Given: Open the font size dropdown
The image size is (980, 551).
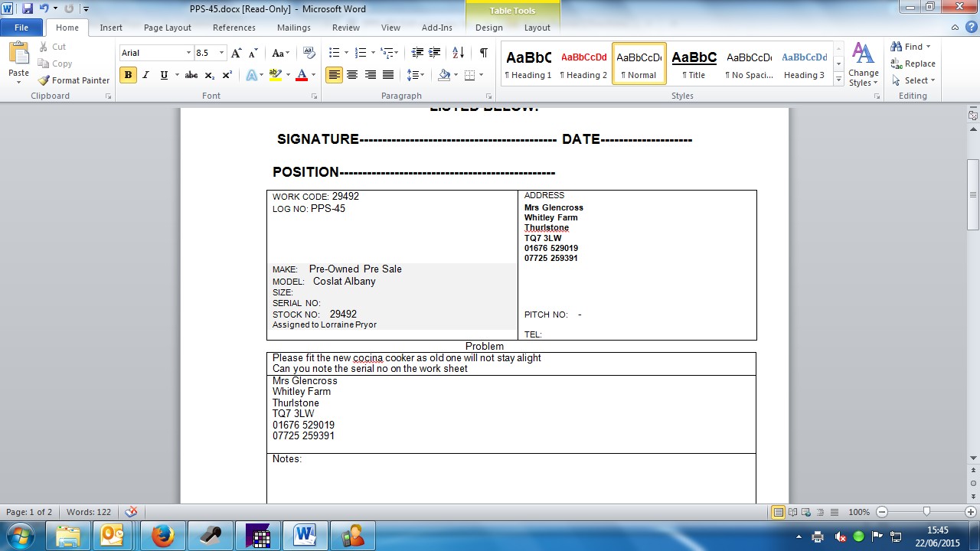Looking at the screenshot, I should (222, 53).
